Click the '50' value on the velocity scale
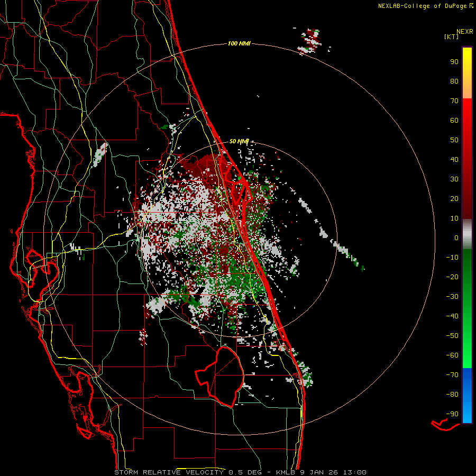The height and width of the screenshot is (476, 476). (454, 140)
